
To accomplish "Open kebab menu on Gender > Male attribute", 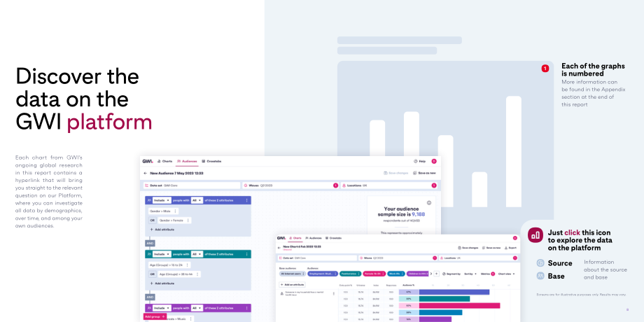I will (x=176, y=211).
